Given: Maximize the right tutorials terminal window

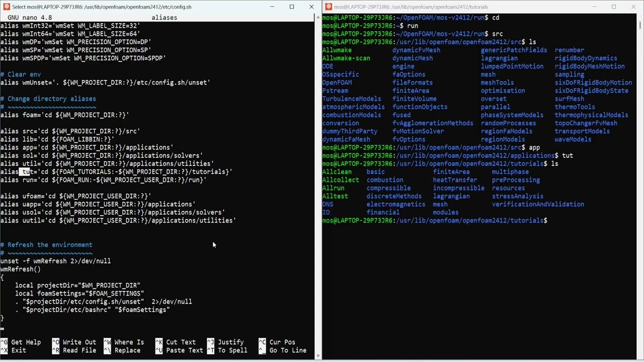Looking at the screenshot, I should pos(614,7).
